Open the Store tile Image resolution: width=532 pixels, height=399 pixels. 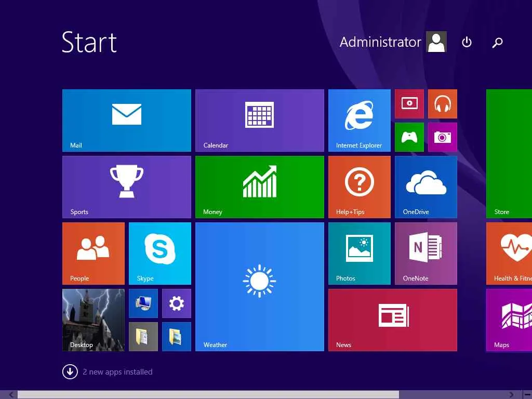509,154
